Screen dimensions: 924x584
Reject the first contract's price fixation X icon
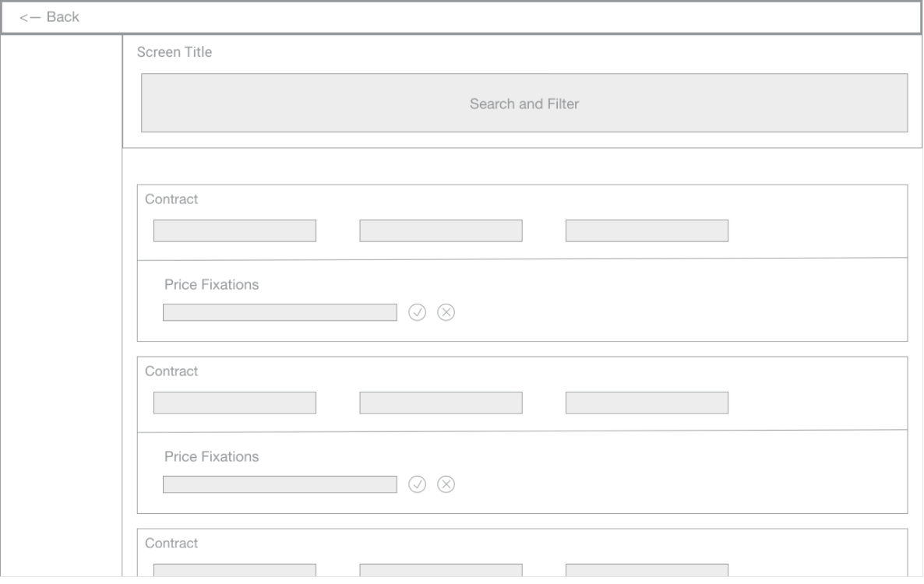446,312
